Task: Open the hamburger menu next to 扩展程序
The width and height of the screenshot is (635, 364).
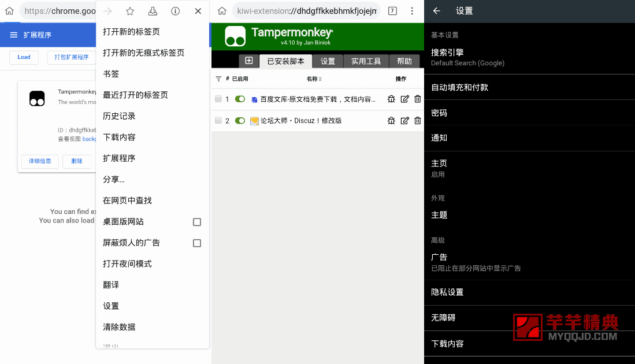Action: point(14,35)
